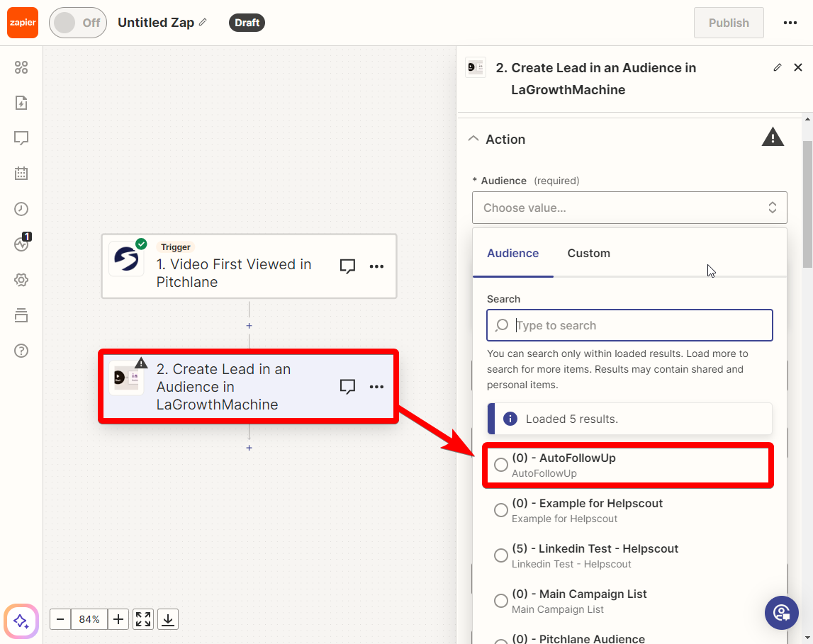This screenshot has width=813, height=644.
Task: Open the top-right three-dot menu
Action: click(790, 23)
